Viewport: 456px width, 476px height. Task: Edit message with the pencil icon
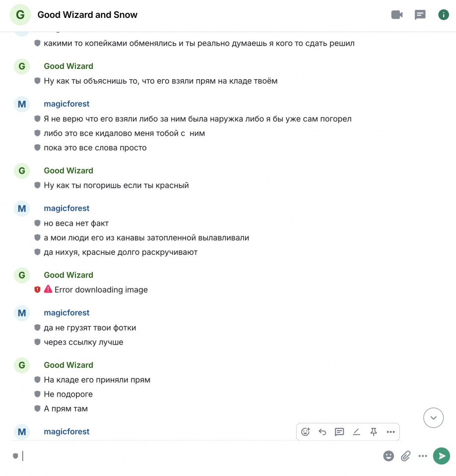356,432
